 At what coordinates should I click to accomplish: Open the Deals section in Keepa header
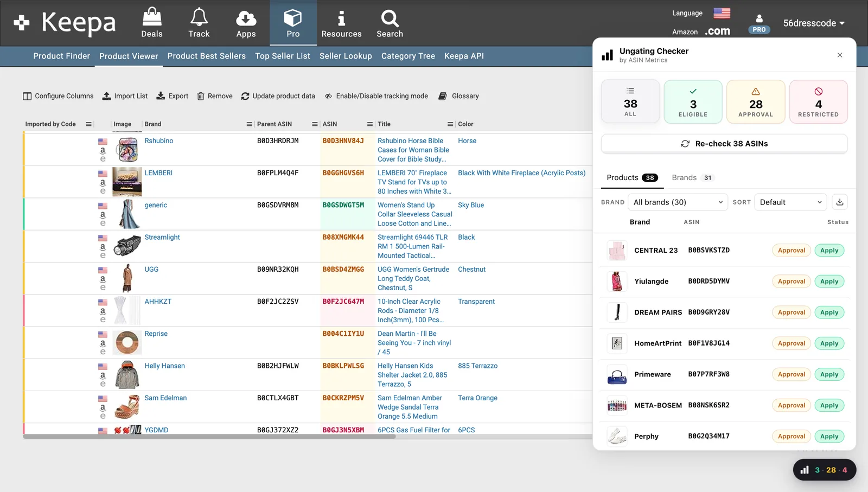coord(152,23)
